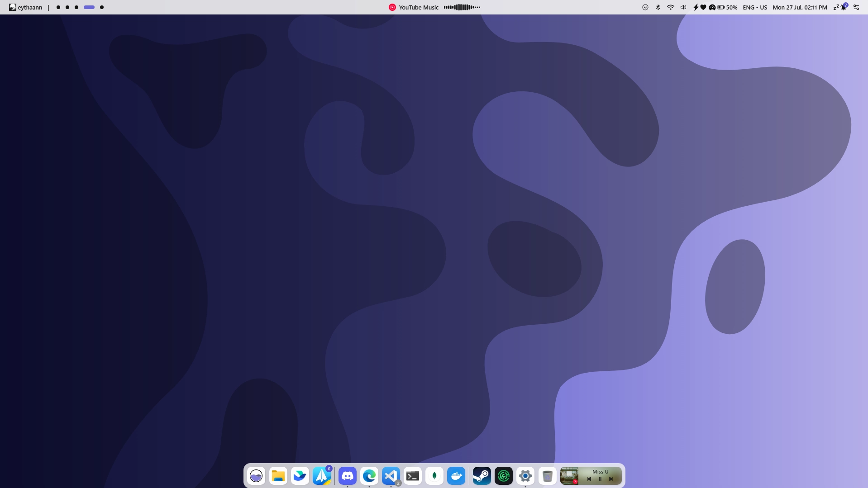Pause the Miss U track in dock

[600, 479]
